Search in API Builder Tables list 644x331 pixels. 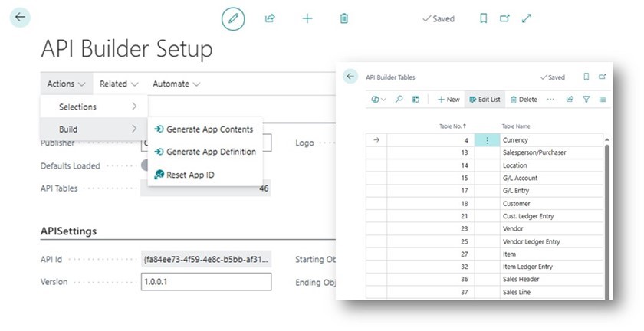click(x=399, y=100)
